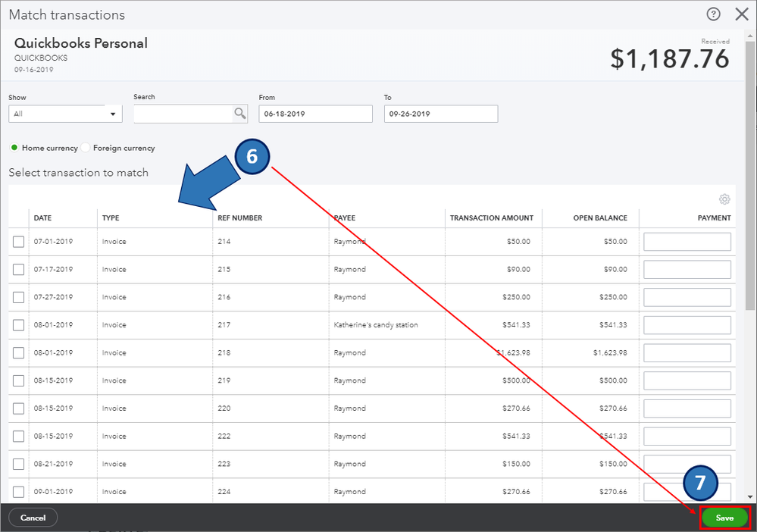Click payment field for invoice 220
This screenshot has height=532, width=757.
pos(687,408)
